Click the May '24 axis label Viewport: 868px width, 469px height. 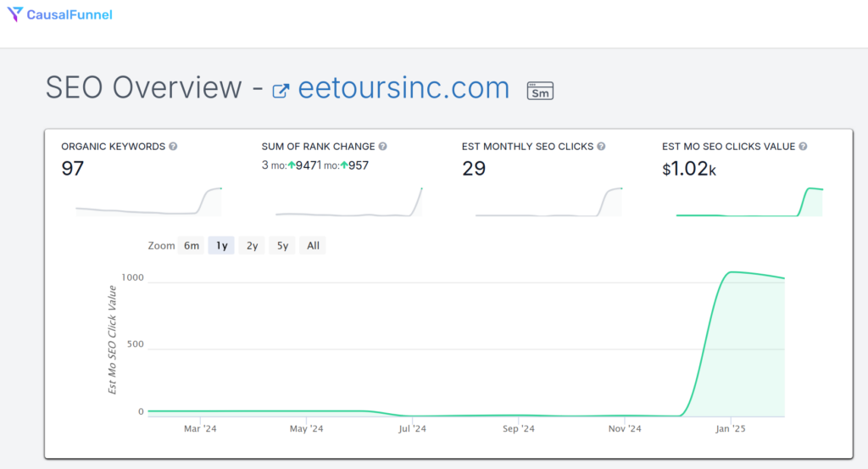(306, 428)
